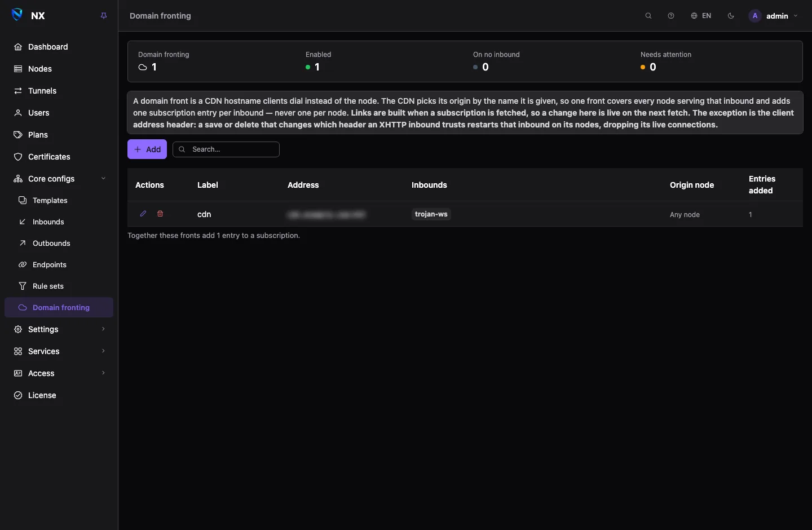Select Domain fronting in sidebar
This screenshot has height=530, width=812.
(59, 307)
